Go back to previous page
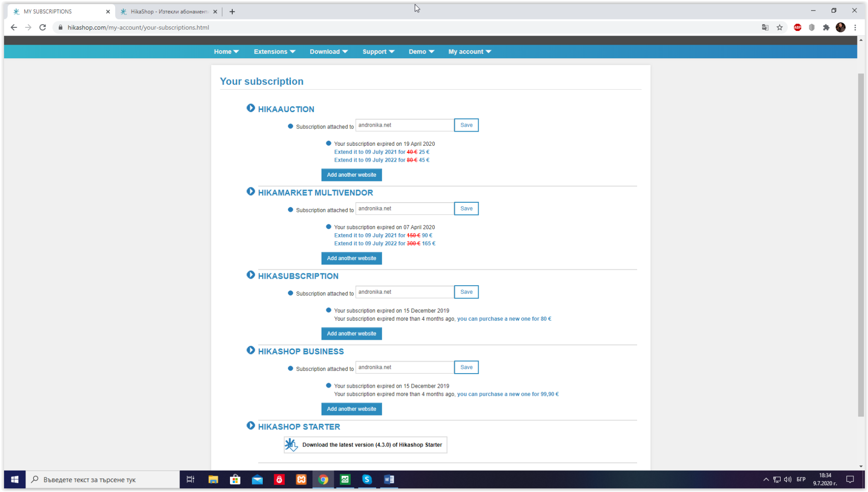This screenshot has width=868, height=492. (14, 27)
